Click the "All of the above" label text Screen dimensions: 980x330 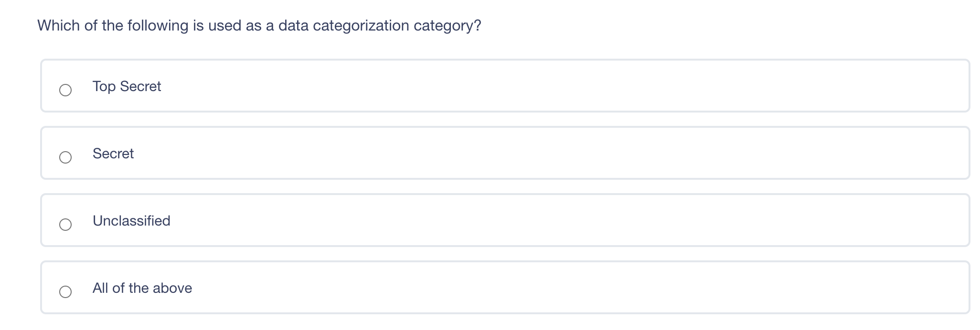point(142,288)
